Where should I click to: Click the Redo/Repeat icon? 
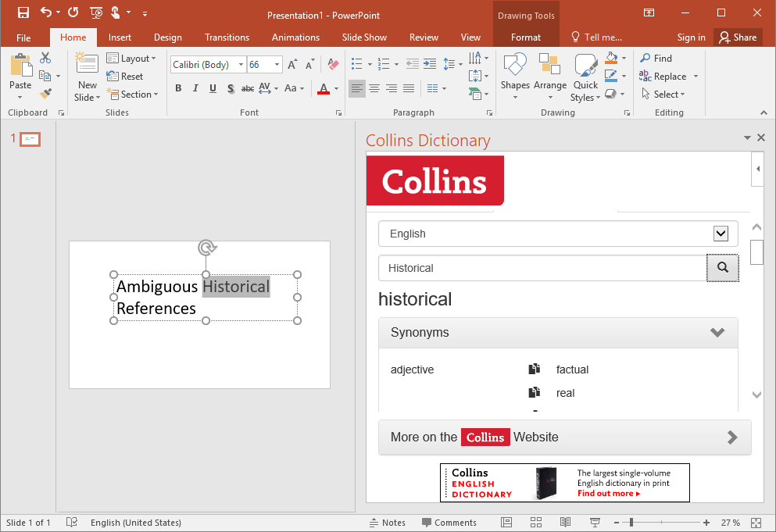pos(73,12)
